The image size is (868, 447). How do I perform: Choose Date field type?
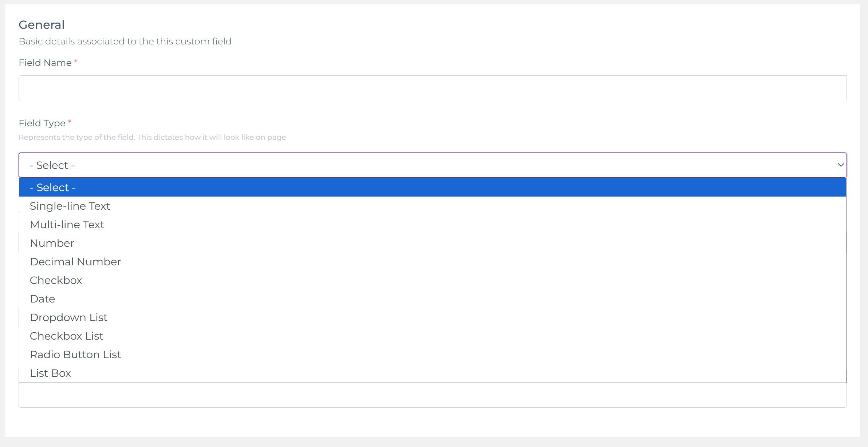click(43, 299)
